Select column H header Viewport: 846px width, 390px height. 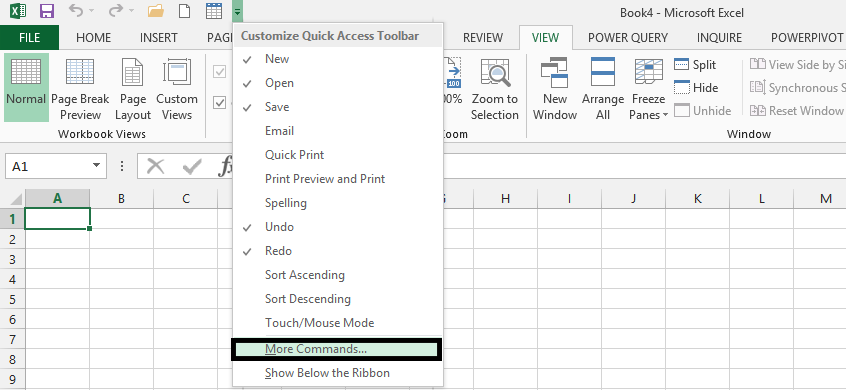[x=505, y=199]
